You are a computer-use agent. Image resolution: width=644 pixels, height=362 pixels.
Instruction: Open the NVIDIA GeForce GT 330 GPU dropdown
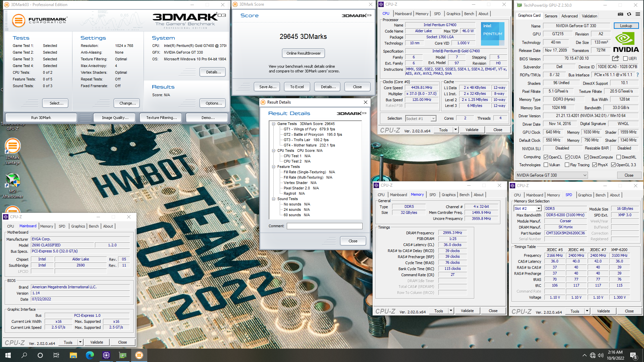(552, 175)
